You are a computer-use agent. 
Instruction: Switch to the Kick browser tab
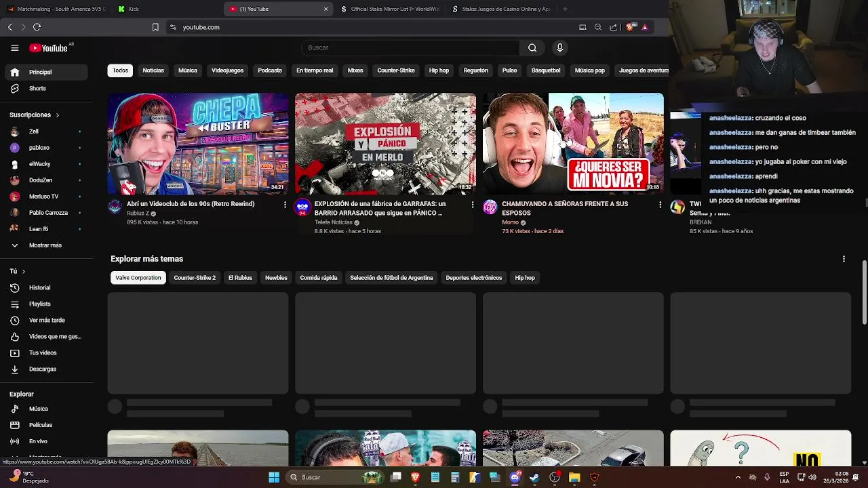point(166,9)
